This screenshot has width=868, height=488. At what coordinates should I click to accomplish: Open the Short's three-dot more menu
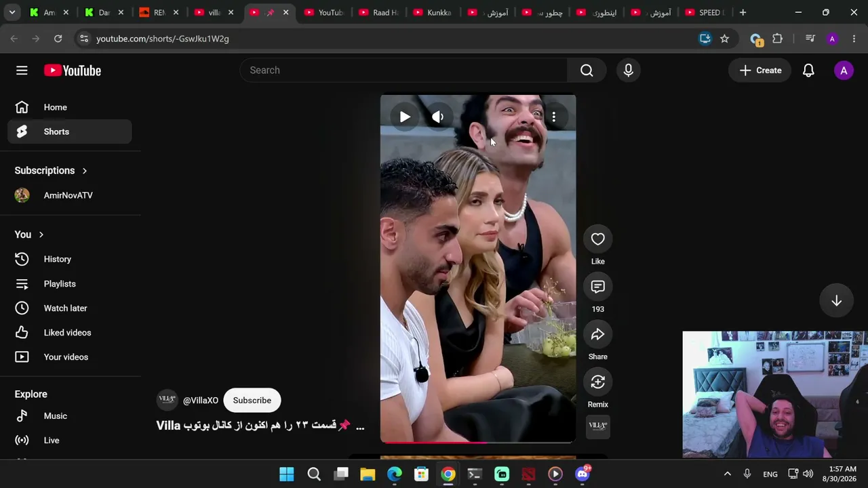coord(554,117)
